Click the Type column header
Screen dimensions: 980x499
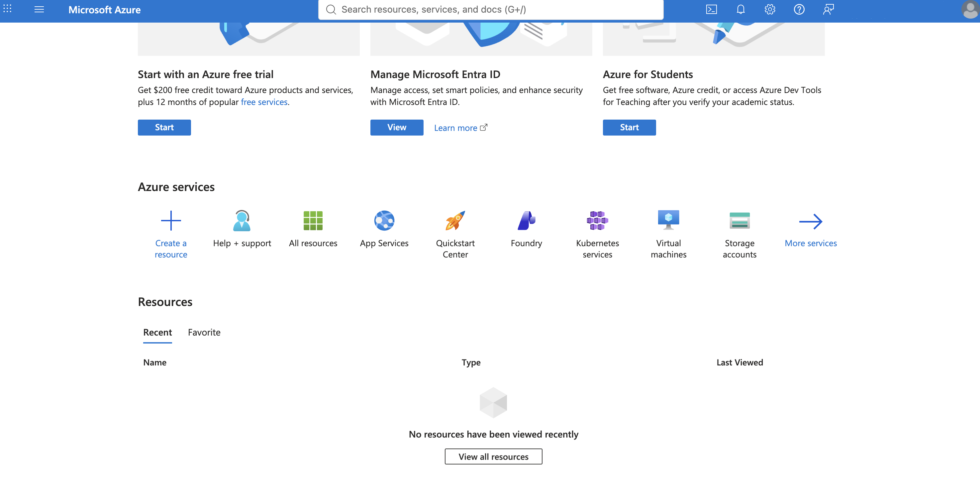click(x=471, y=362)
